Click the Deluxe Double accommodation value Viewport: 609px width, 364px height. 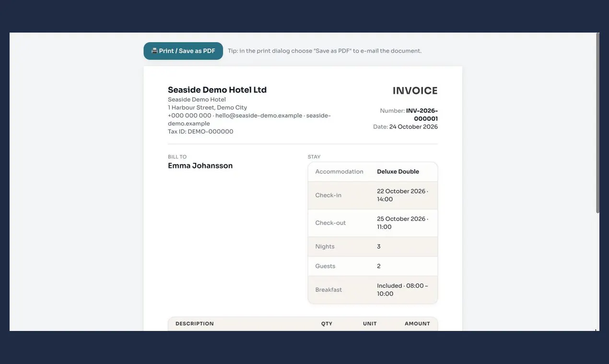coord(398,171)
